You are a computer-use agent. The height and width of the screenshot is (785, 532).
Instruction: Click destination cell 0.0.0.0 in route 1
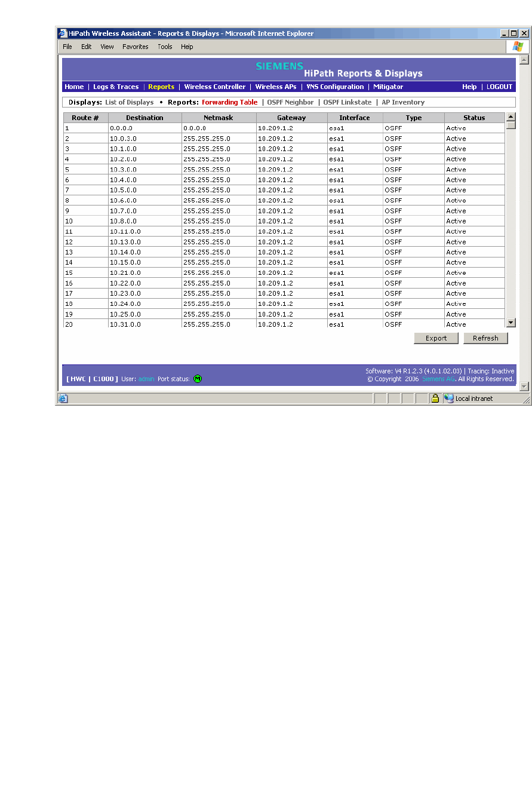point(145,128)
